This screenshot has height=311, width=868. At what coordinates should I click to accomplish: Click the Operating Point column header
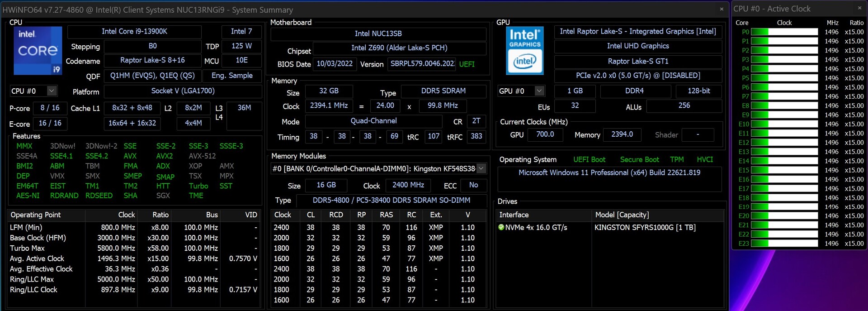click(47, 215)
